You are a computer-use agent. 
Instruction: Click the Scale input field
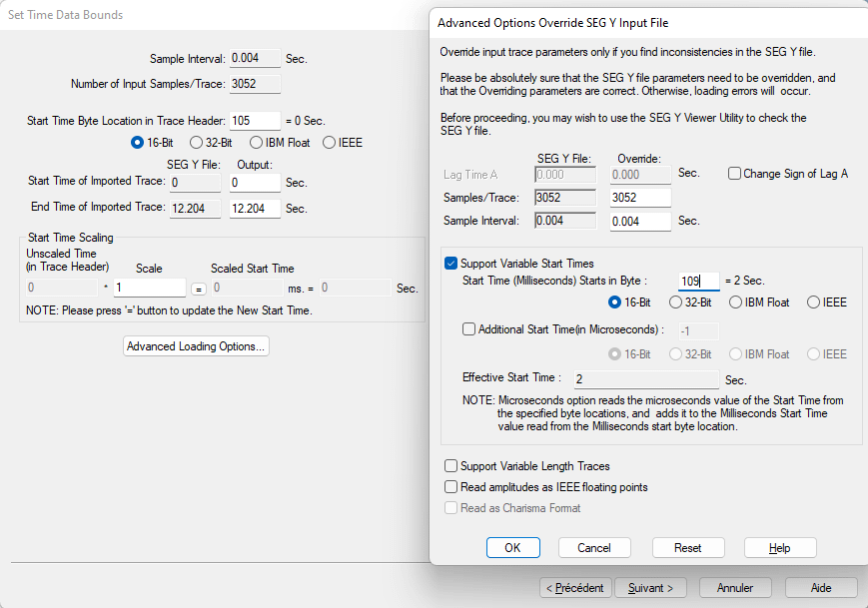pos(149,288)
